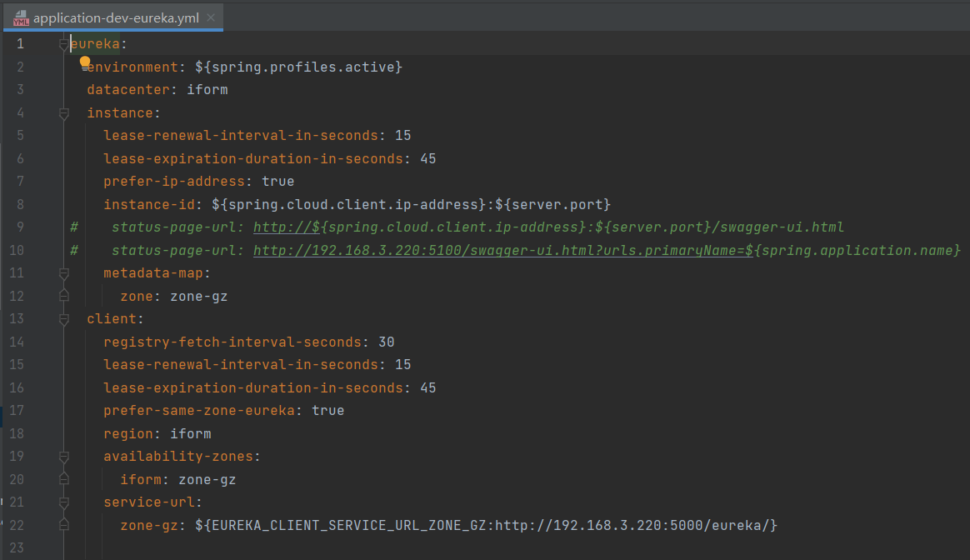Click the fold end marker on line 22

tap(64, 525)
